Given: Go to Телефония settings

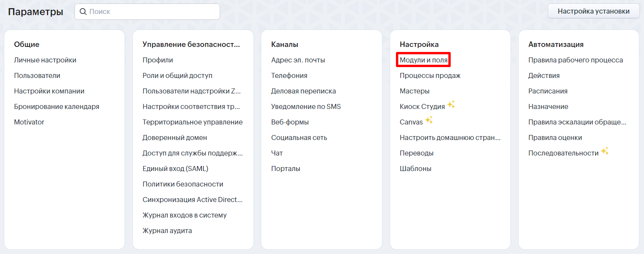Looking at the screenshot, I should coord(289,76).
